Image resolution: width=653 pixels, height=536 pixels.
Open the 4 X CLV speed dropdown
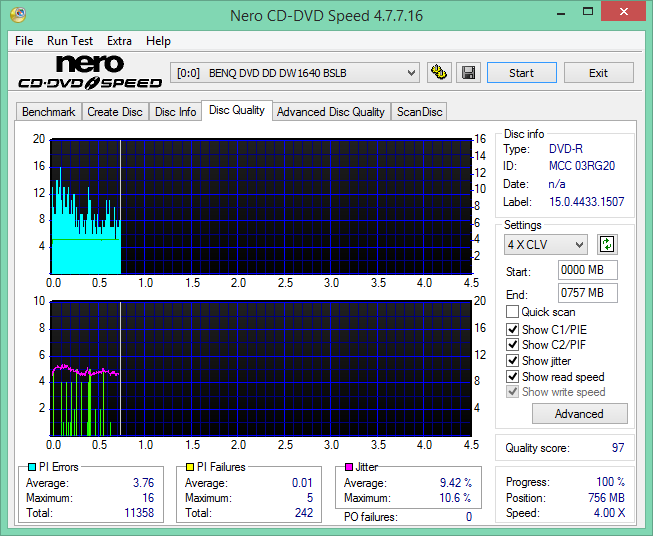pos(546,244)
